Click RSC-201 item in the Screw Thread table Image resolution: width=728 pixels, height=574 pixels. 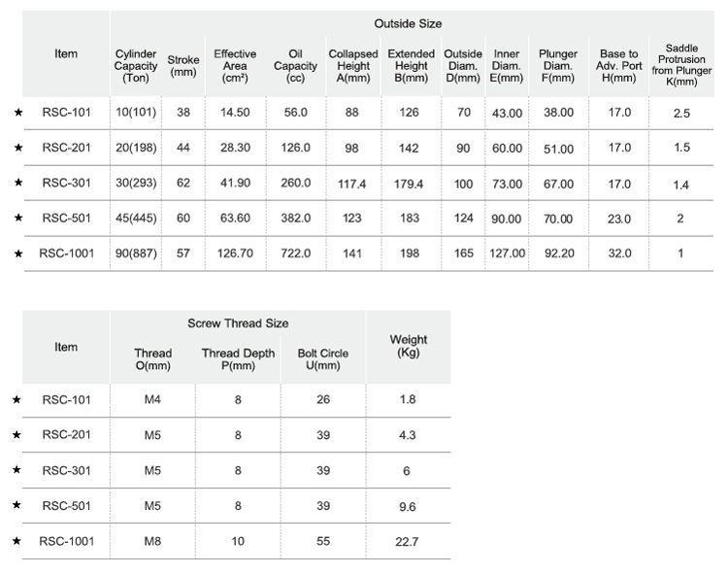coord(67,435)
